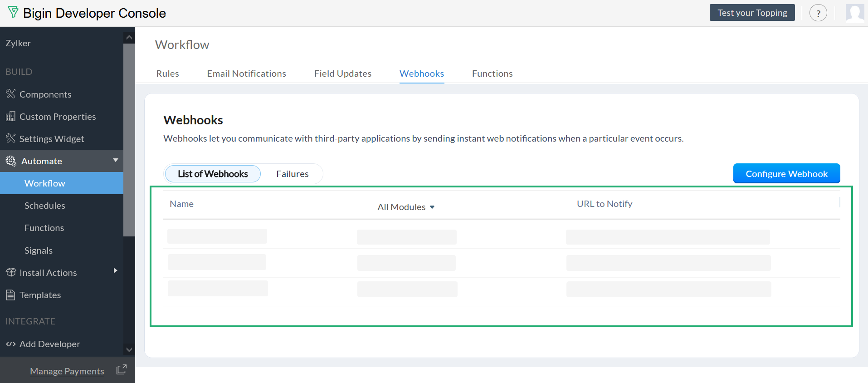
Task: Click the external link icon beside Manage Payments
Action: [121, 369]
